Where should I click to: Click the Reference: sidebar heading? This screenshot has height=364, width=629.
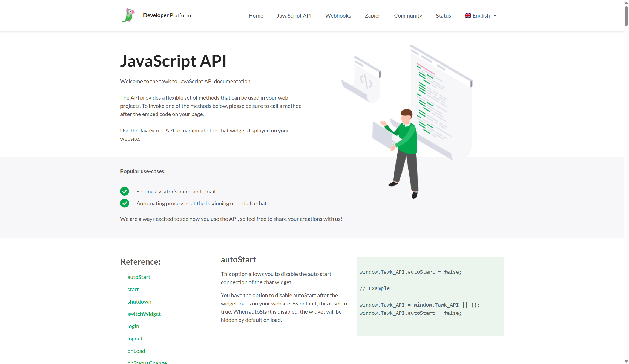click(x=140, y=262)
